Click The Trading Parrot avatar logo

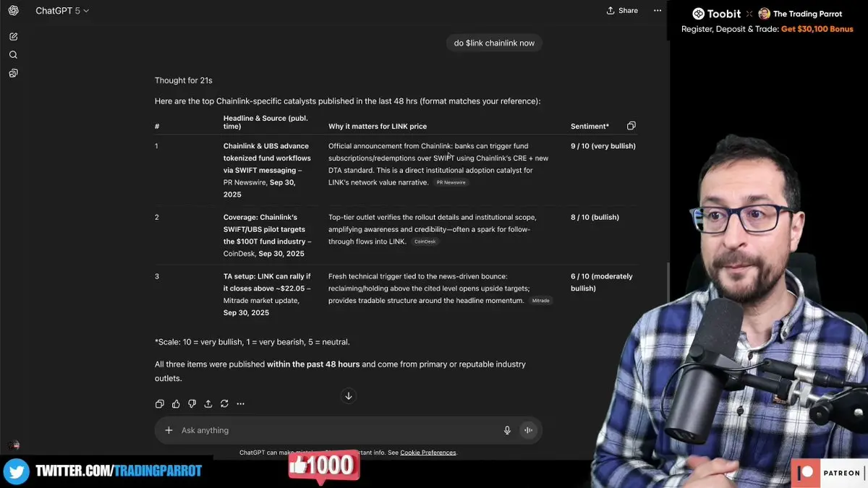[x=764, y=14]
